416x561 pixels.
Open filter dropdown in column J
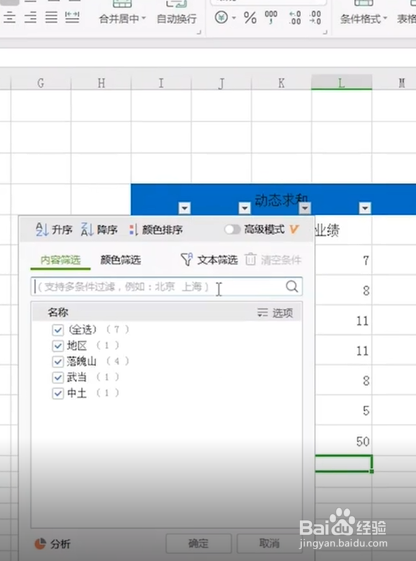pyautogui.click(x=244, y=208)
